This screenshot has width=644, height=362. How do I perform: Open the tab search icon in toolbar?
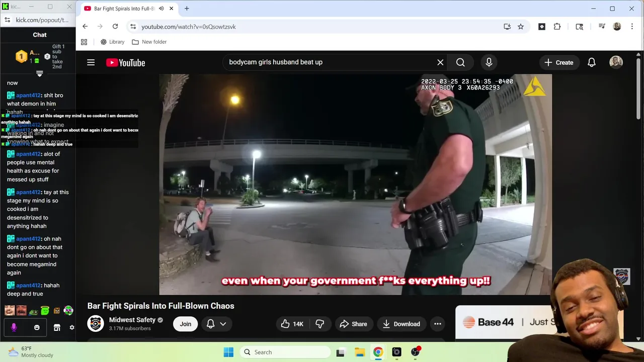580,27
